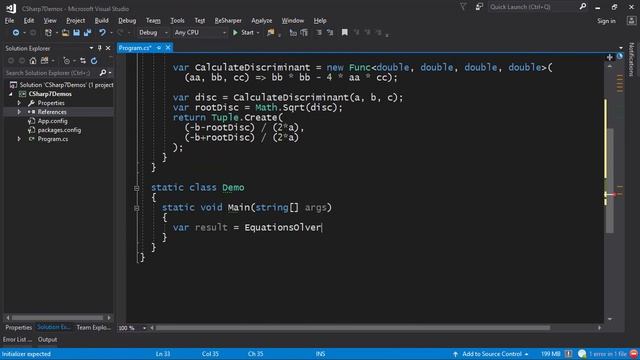Select App.config in Solution Explorer

pyautogui.click(x=52, y=121)
